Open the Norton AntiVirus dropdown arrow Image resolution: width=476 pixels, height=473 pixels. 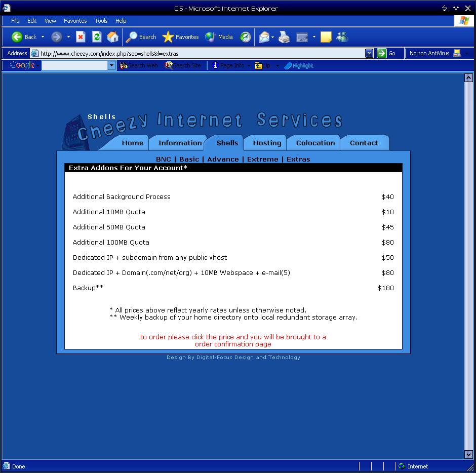(x=466, y=54)
